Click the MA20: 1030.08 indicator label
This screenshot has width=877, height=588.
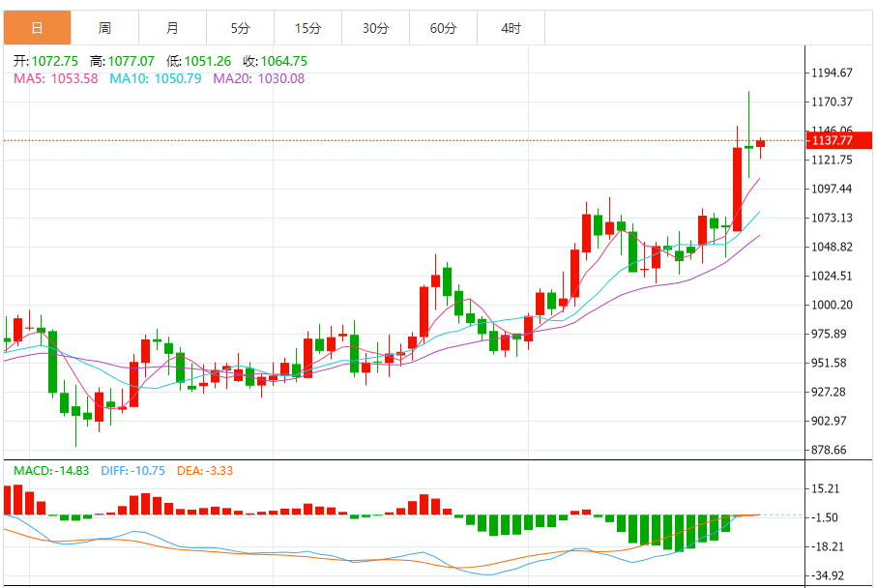click(x=259, y=78)
